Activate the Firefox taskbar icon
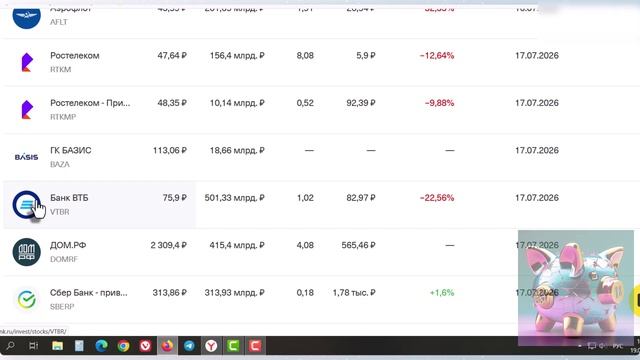640x360 pixels. (x=167, y=346)
